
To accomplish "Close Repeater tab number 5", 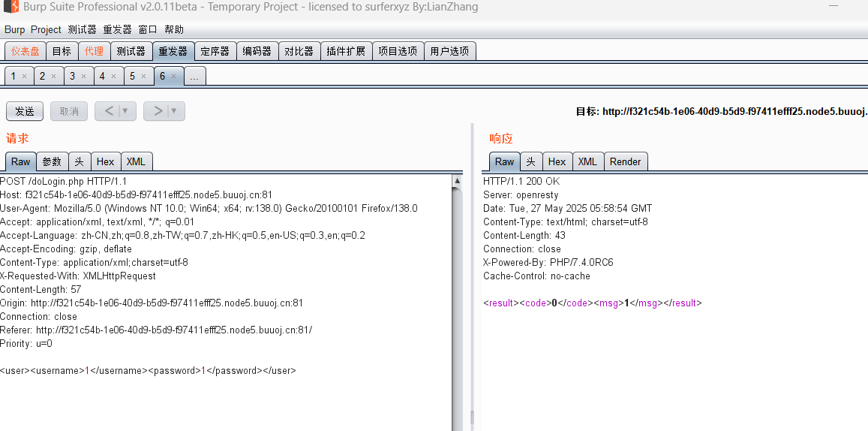I will click(143, 77).
